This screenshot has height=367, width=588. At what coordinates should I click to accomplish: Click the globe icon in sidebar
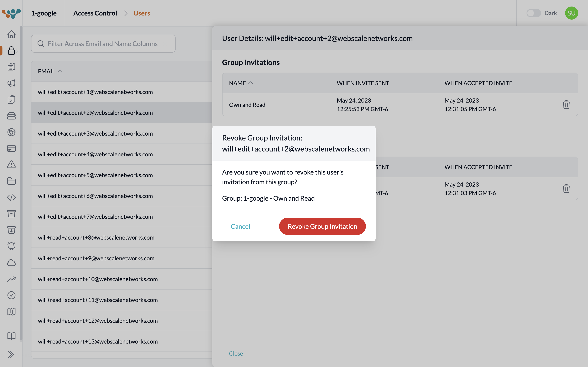[x=11, y=132]
